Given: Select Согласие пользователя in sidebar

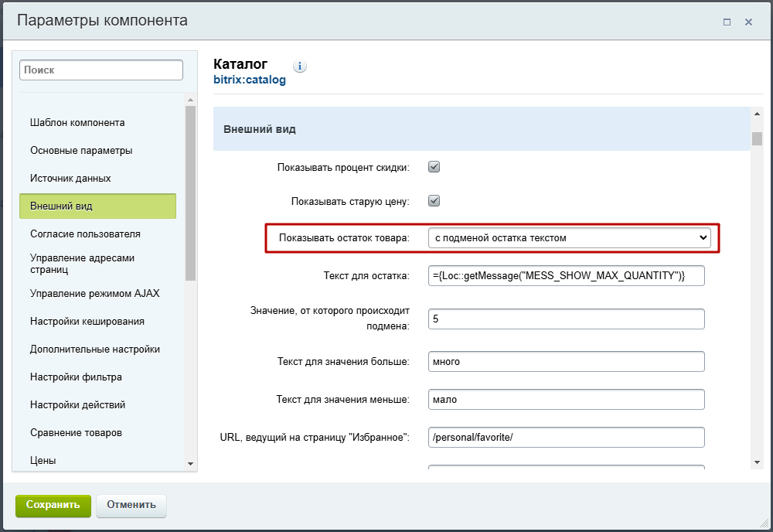Looking at the screenshot, I should click(x=85, y=234).
